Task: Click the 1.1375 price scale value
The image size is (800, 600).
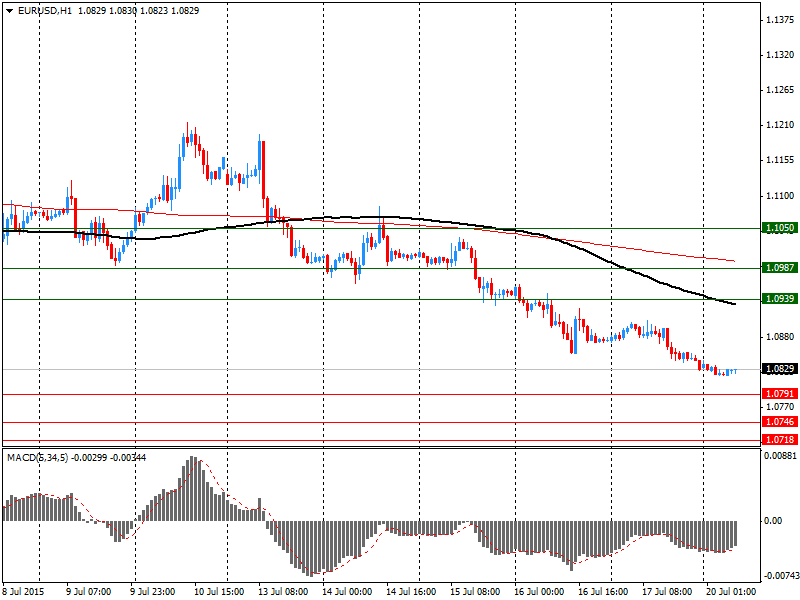Action: pyautogui.click(x=780, y=20)
